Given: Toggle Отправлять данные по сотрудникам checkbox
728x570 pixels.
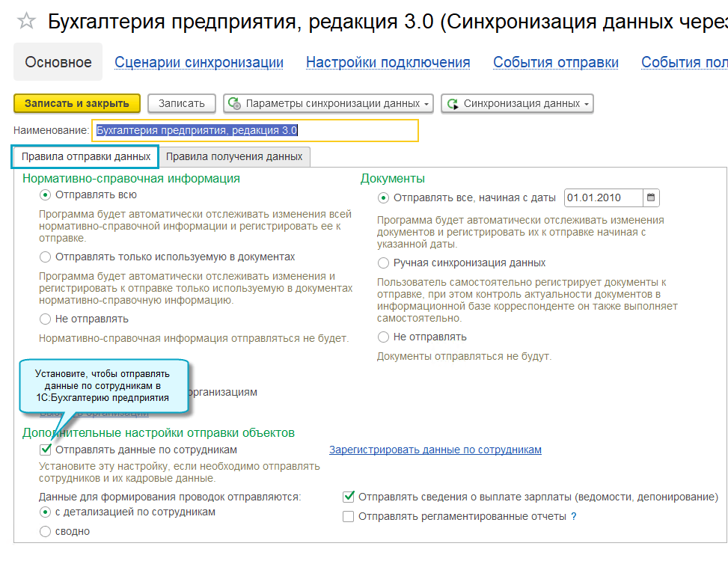Looking at the screenshot, I should [x=46, y=450].
